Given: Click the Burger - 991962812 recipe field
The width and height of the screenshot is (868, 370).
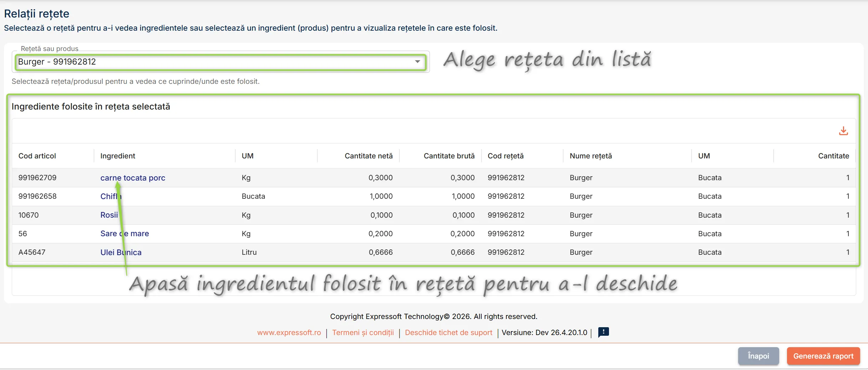Looking at the screenshot, I should pyautogui.click(x=220, y=62).
